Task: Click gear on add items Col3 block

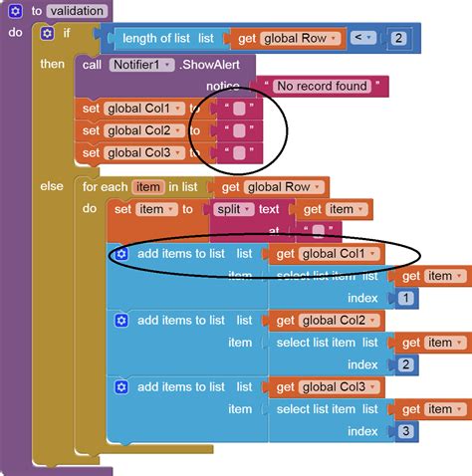Action: (x=121, y=387)
